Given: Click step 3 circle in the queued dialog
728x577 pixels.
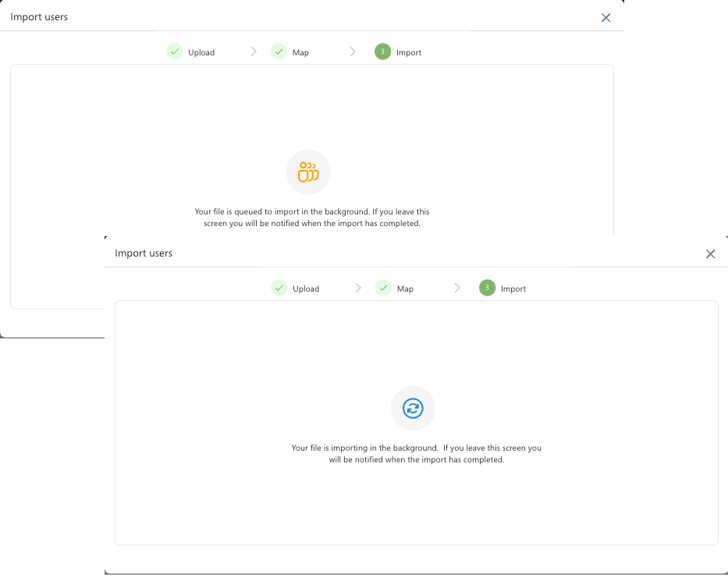Looking at the screenshot, I should (x=382, y=52).
